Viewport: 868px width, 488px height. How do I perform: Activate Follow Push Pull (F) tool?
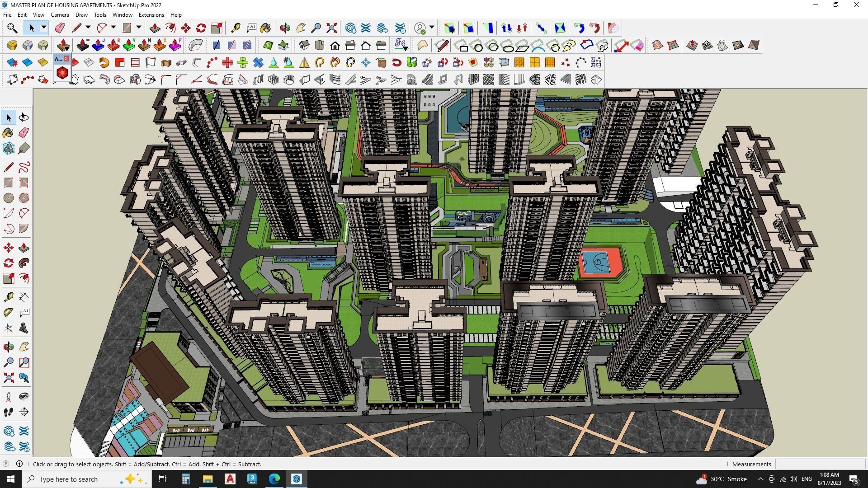coord(175,45)
